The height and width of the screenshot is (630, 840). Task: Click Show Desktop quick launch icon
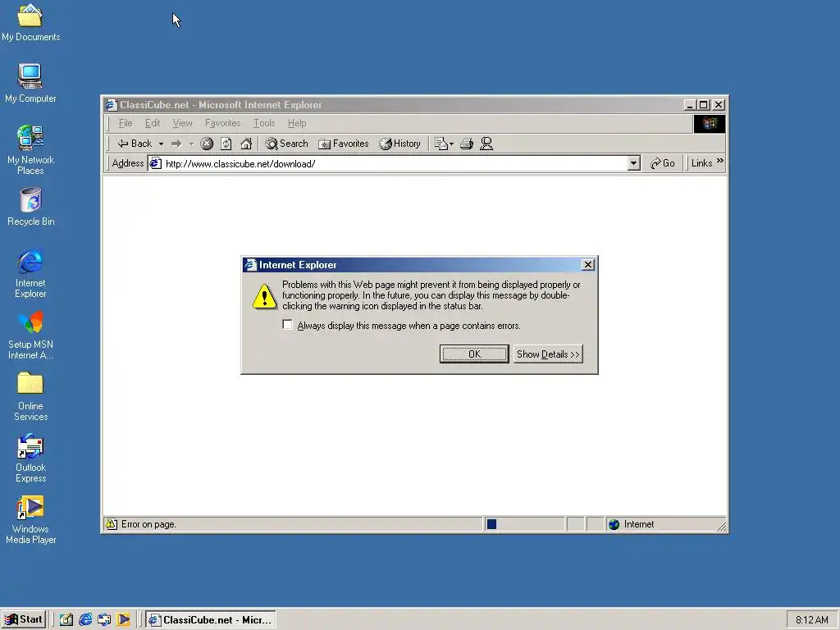pyautogui.click(x=66, y=620)
